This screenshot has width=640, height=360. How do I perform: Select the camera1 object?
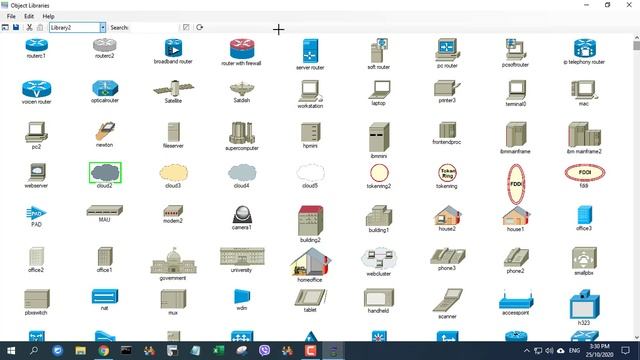242,214
